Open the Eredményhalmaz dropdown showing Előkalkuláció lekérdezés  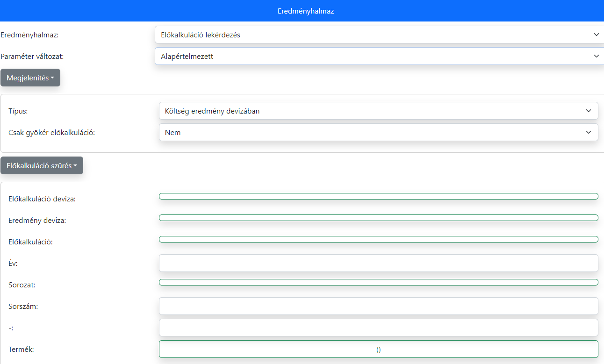point(379,35)
